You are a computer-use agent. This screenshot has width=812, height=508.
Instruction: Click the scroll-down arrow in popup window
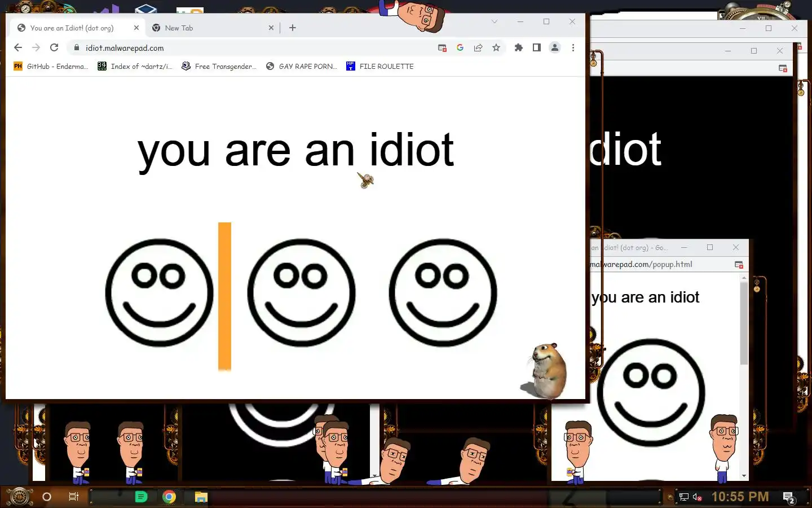pos(744,476)
